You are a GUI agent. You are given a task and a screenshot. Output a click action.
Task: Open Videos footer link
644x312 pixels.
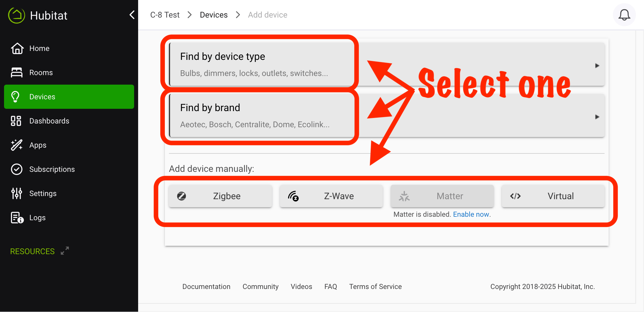[301, 287]
